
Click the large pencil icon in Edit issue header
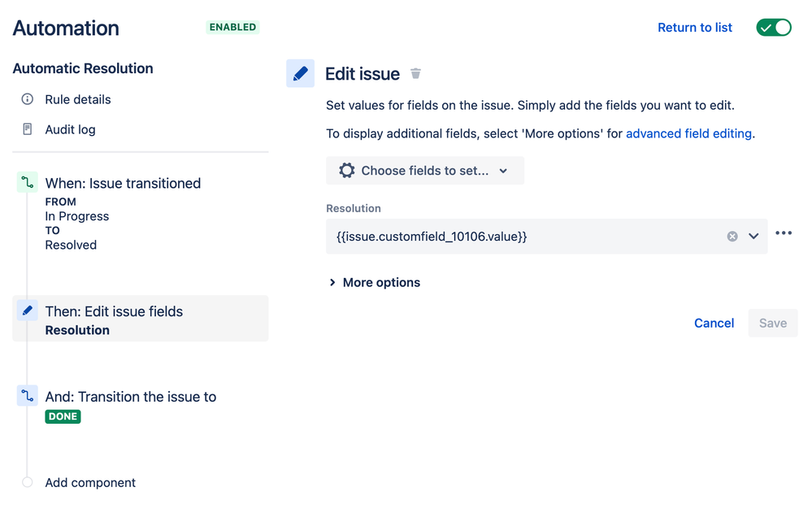tap(300, 74)
